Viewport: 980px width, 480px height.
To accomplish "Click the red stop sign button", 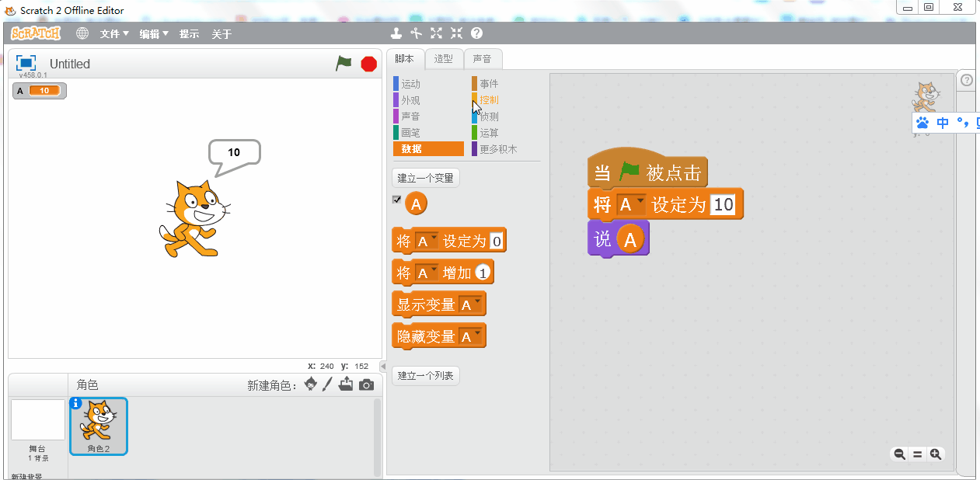I will 369,64.
